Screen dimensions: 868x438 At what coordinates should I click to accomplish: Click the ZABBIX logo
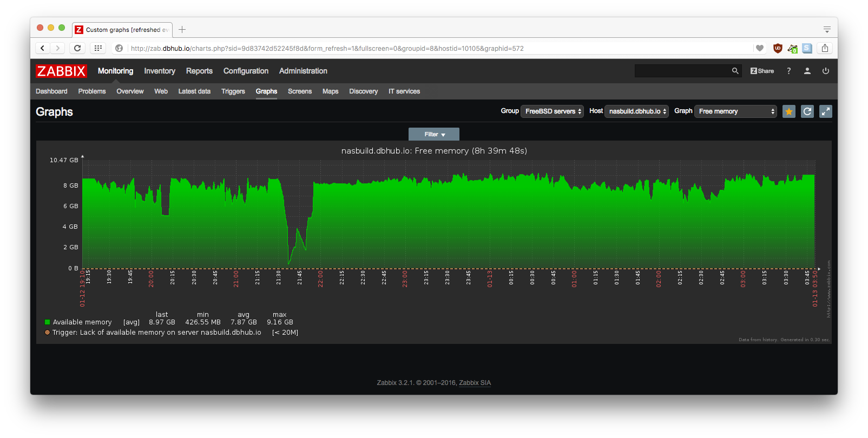61,71
